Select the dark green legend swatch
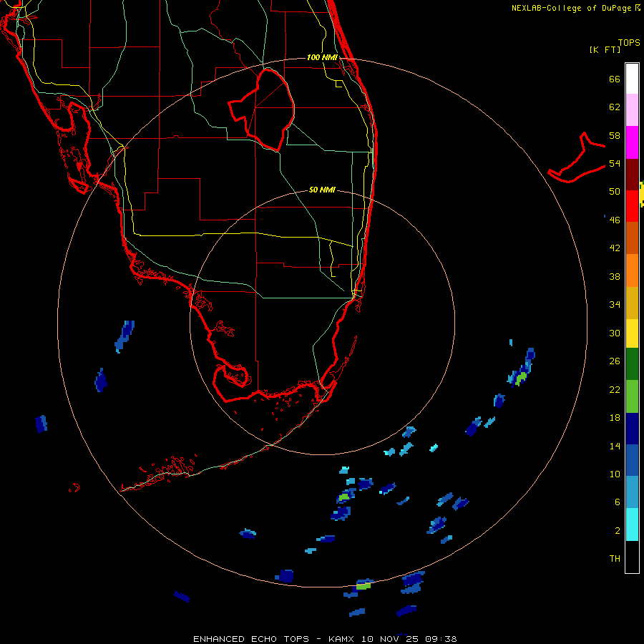Viewport: 644px width, 644px height. pyautogui.click(x=632, y=364)
